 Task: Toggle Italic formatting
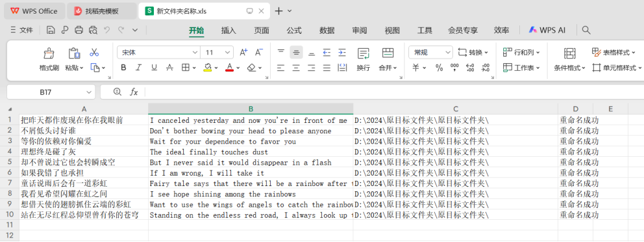[x=138, y=68]
